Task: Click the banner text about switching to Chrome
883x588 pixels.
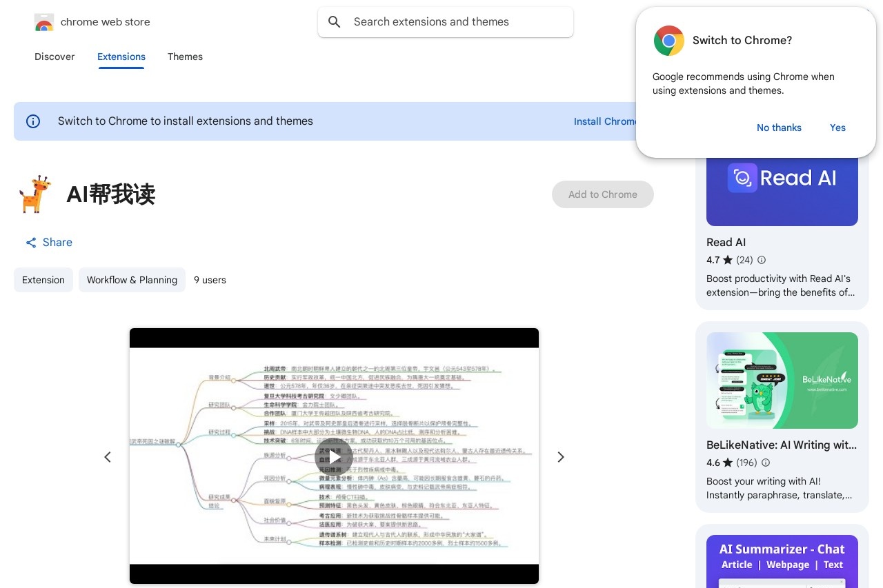Action: (x=186, y=121)
